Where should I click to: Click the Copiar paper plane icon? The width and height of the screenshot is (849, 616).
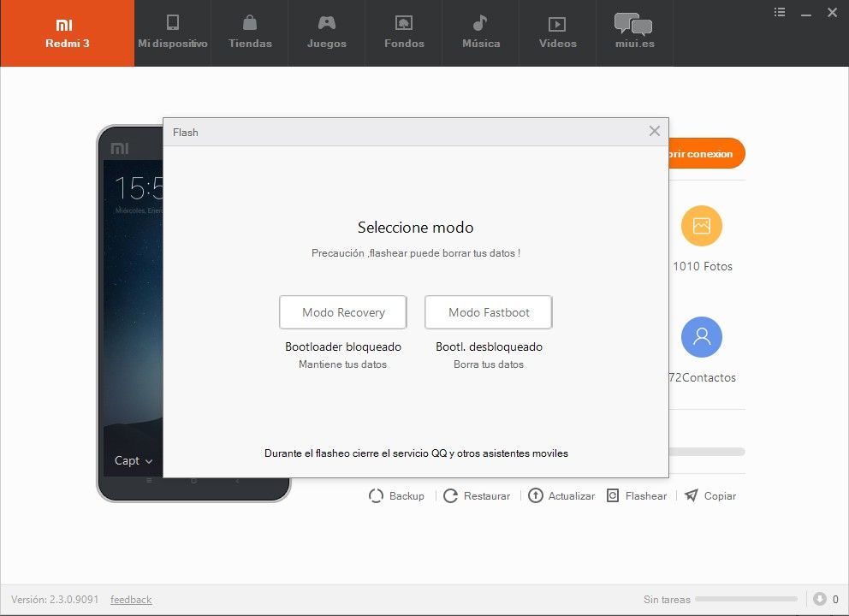692,495
